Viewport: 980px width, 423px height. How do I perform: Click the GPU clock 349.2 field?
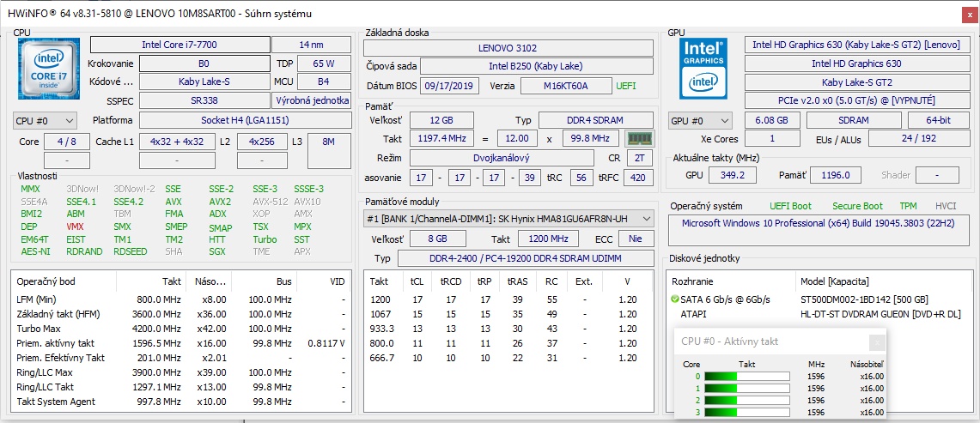(x=732, y=175)
